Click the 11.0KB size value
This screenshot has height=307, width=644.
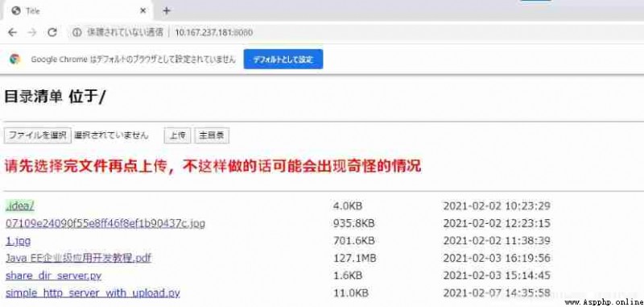pos(351,293)
